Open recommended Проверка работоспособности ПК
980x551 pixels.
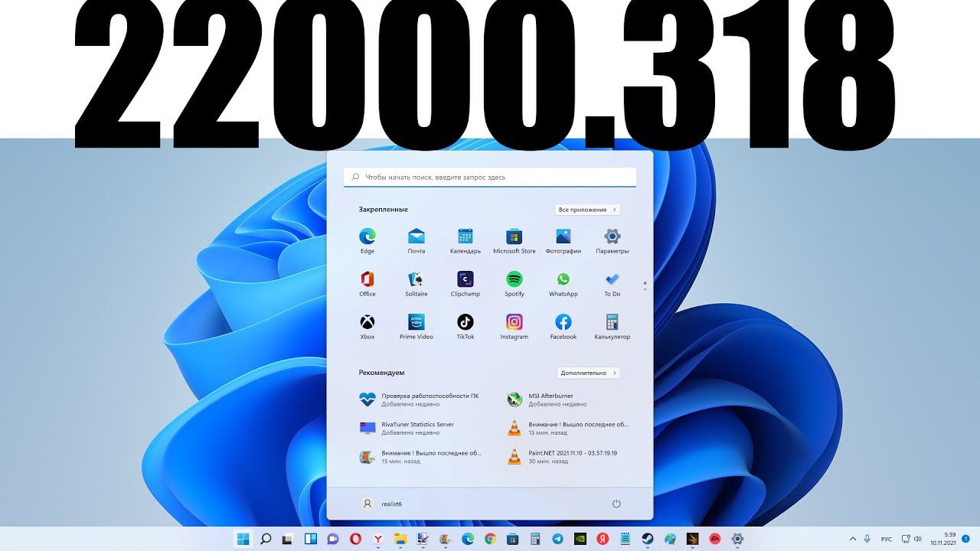click(421, 399)
